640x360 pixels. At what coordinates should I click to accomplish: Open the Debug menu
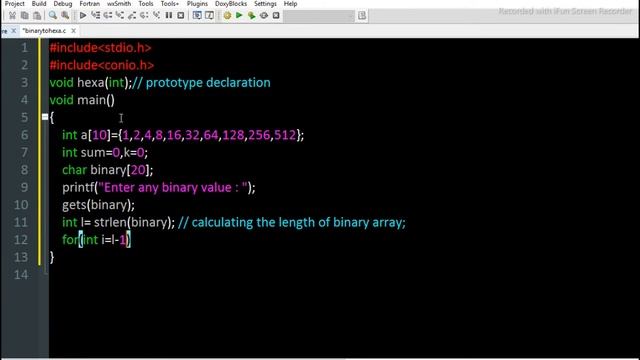coord(62,4)
